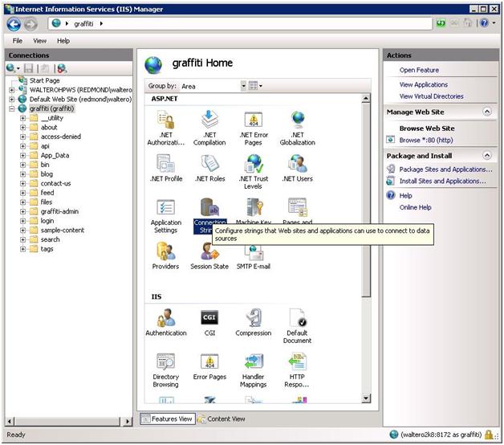Image resolution: width=504 pixels, height=445 pixels.
Task: Expand the App_Data folder node
Action: click(22, 155)
